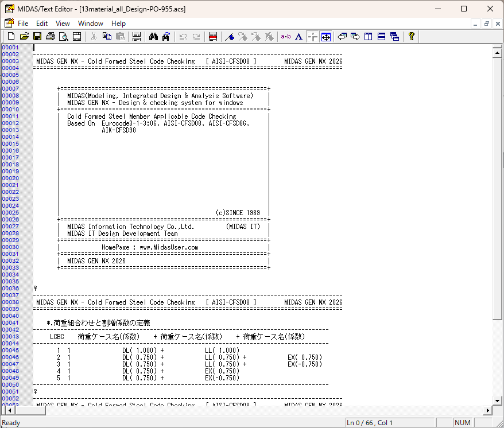Click the next bookmark icon
The width and height of the screenshot is (504, 428).
pos(243,37)
